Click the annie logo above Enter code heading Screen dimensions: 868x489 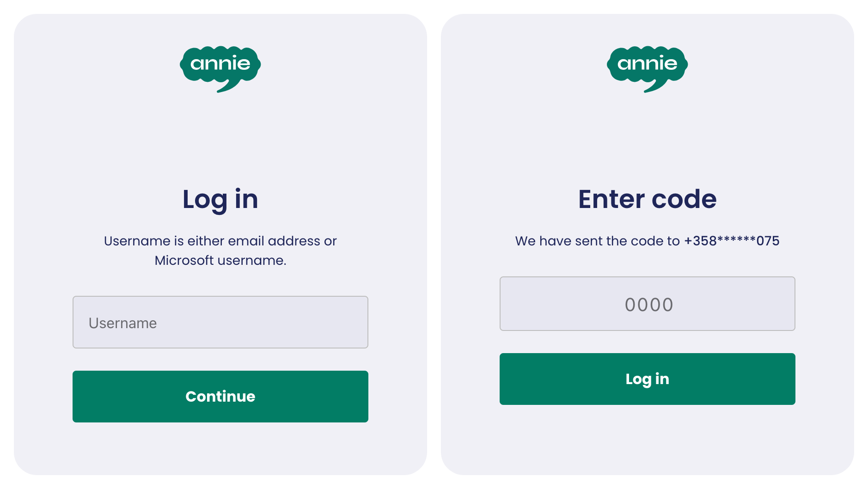[x=647, y=65]
